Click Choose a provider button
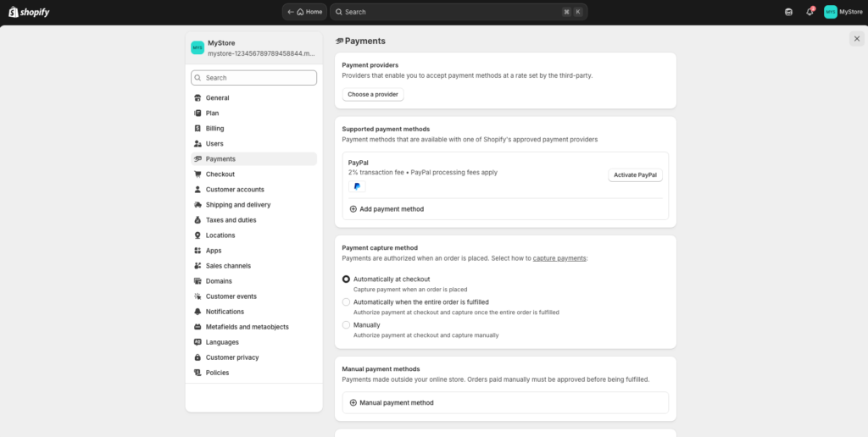The width and height of the screenshot is (868, 437). point(373,95)
